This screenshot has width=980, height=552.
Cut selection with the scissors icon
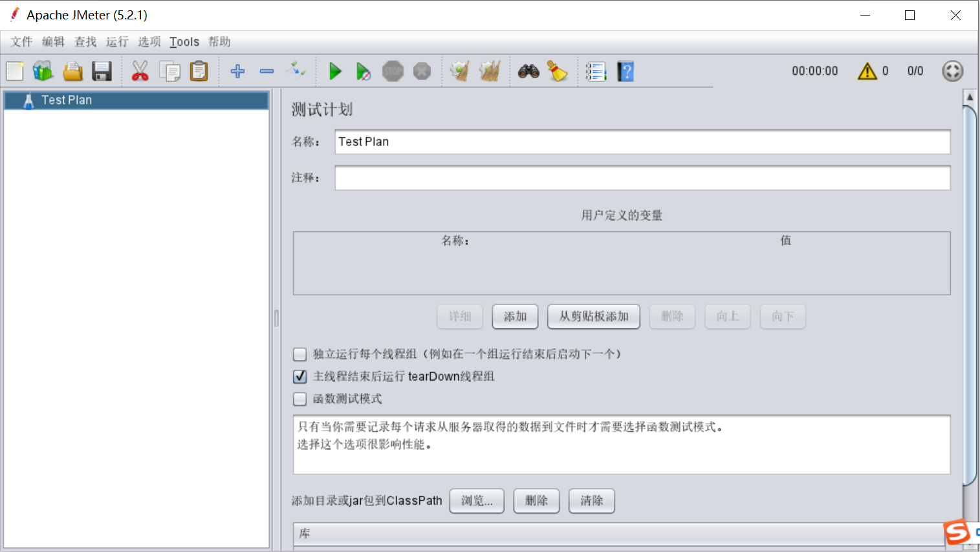click(140, 71)
